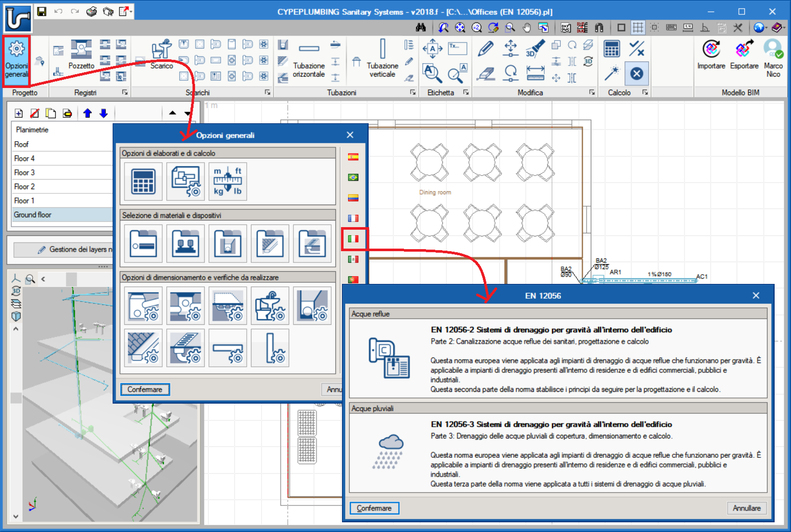Expand the Scarichi group launcher arrow

267,93
